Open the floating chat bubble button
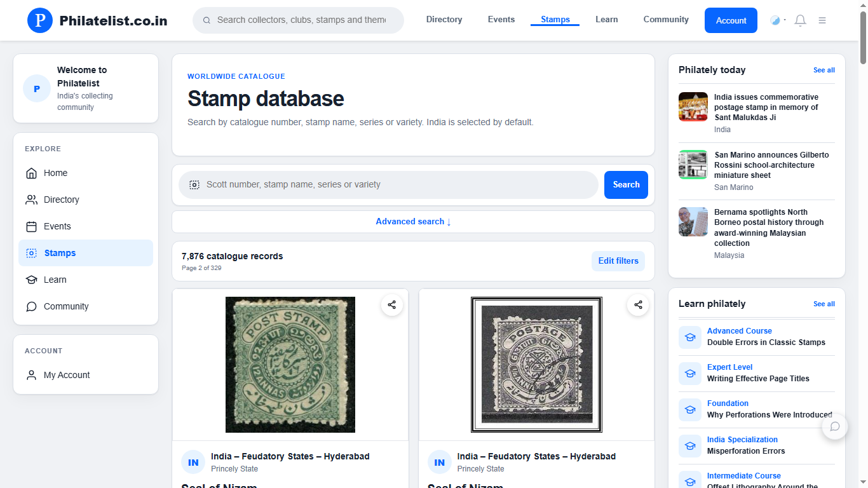Image resolution: width=868 pixels, height=488 pixels. coord(835,426)
